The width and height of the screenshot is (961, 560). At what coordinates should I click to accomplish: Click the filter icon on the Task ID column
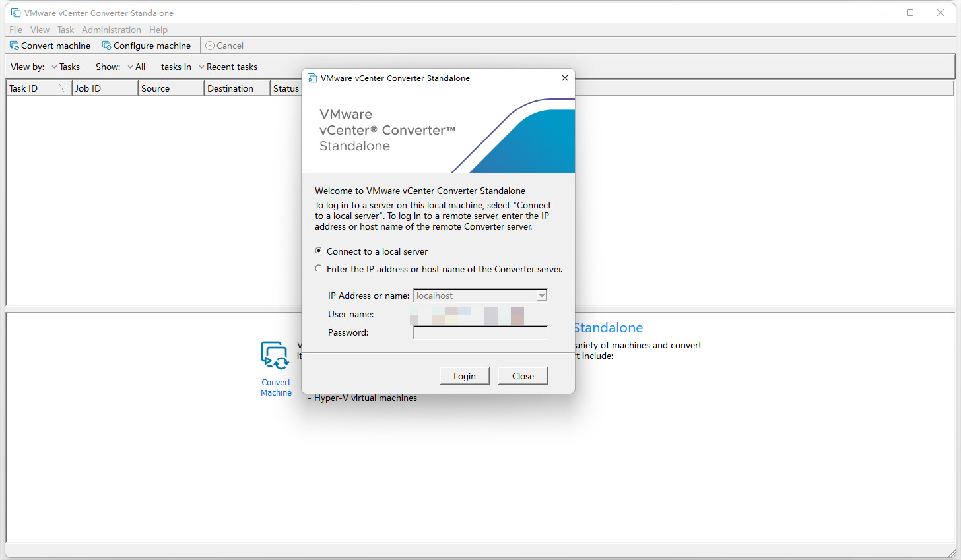(63, 86)
